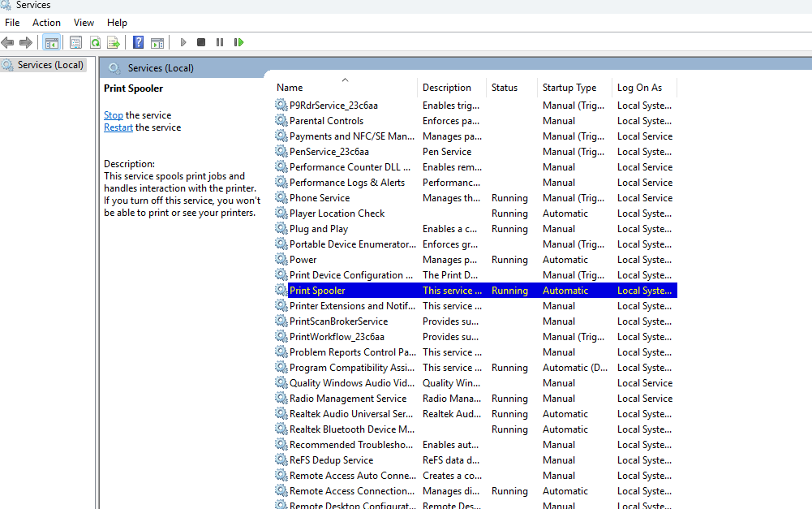Toggle Show/Hide Console Tree icon
812x509 pixels.
click(x=52, y=42)
